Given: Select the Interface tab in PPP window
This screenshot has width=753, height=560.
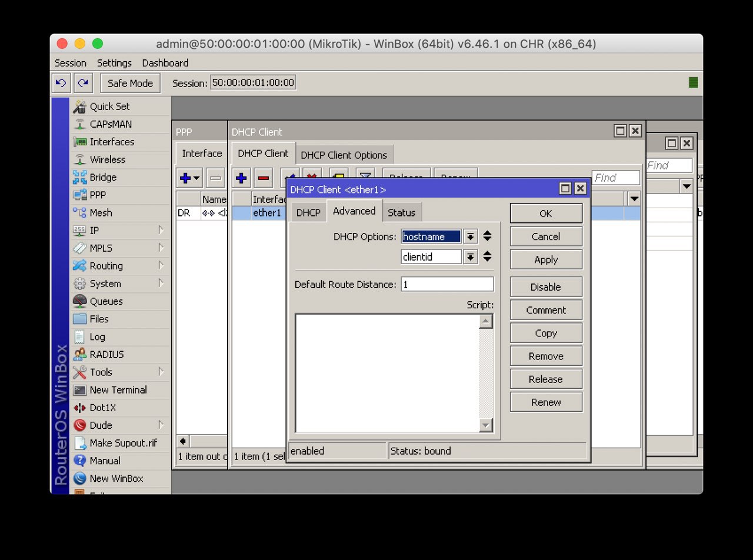Looking at the screenshot, I should [x=202, y=154].
